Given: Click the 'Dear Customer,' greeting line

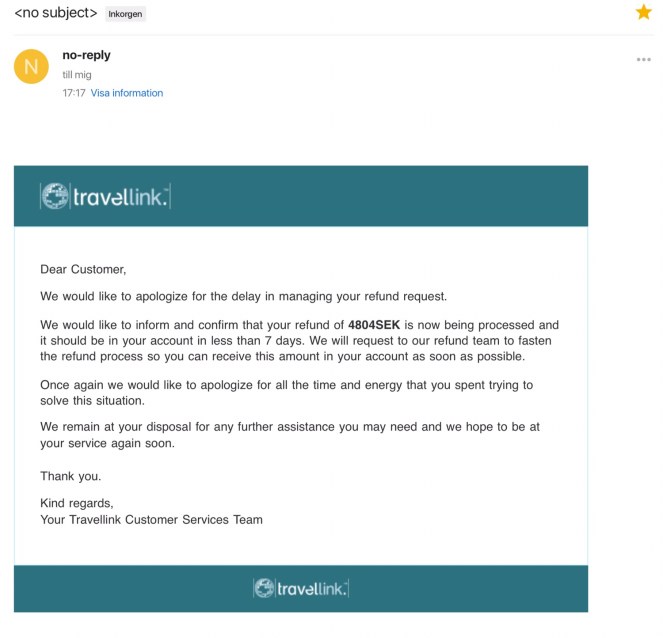Looking at the screenshot, I should tap(83, 269).
